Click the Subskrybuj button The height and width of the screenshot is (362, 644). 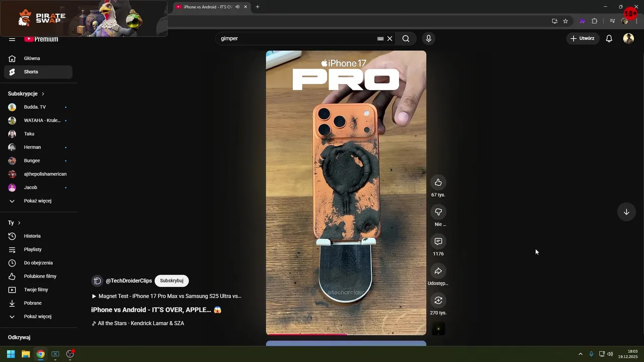172,281
